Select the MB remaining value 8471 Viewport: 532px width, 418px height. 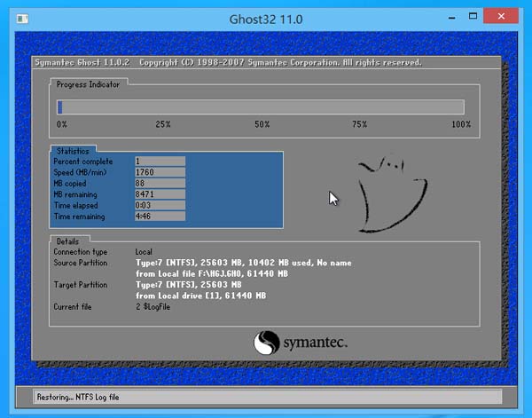pyautogui.click(x=160, y=194)
